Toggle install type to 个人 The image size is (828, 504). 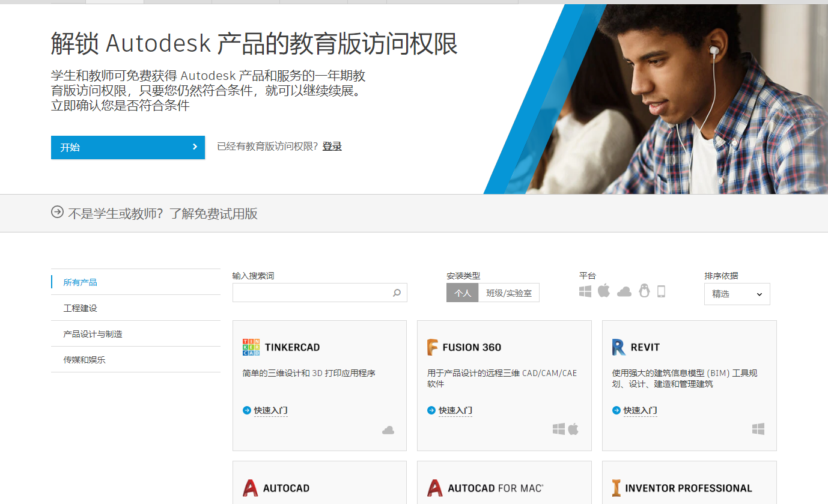tap(462, 293)
